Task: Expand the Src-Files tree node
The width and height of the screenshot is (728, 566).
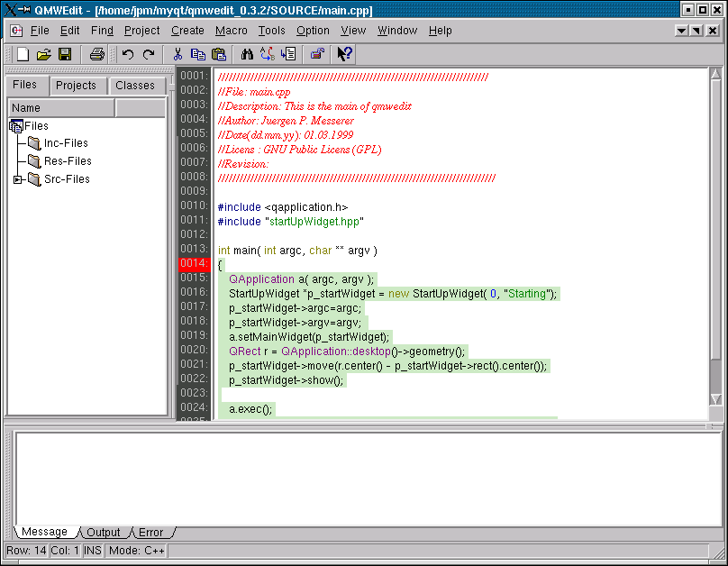Action: coord(17,179)
